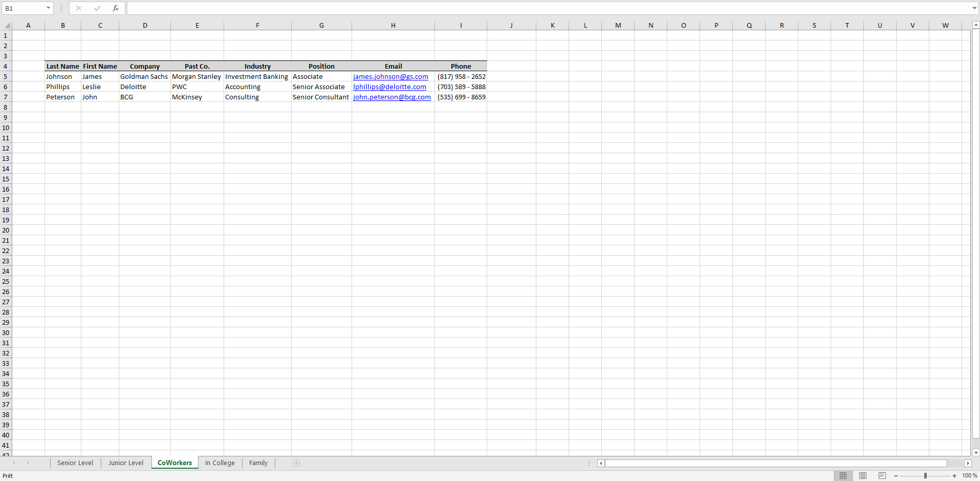Screen dimensions: 980x481
Task: Click in the formula bar input
Action: [549, 8]
